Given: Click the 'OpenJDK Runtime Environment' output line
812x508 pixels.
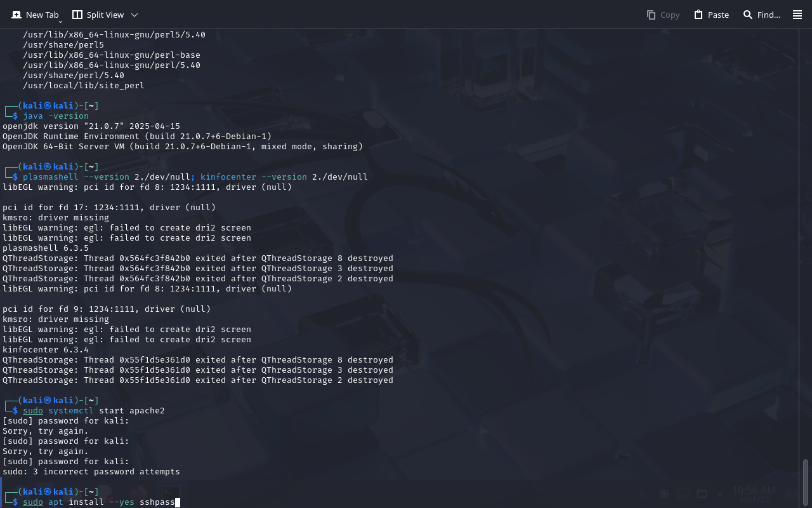Looking at the screenshot, I should 137,137.
